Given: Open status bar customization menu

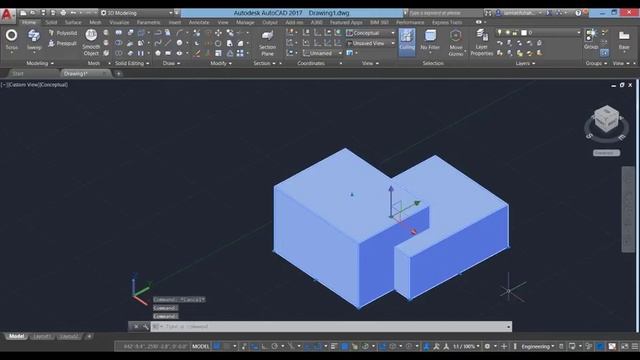Looking at the screenshot, I should pos(635,346).
